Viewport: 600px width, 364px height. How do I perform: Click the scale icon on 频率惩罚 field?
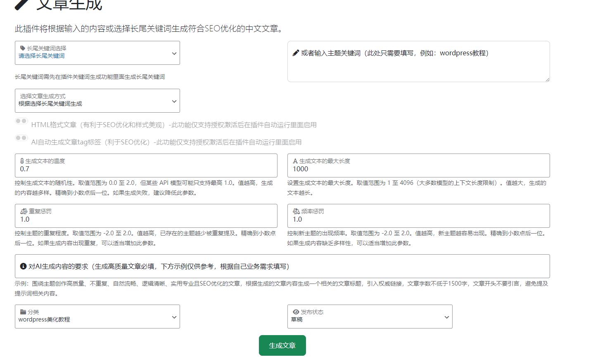(x=296, y=211)
